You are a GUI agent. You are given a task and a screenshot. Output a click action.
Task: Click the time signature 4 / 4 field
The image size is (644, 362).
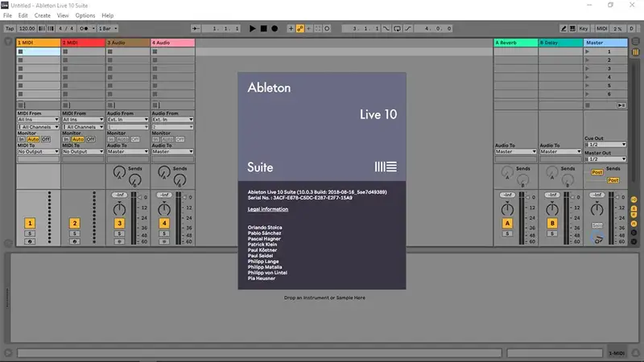pos(66,28)
